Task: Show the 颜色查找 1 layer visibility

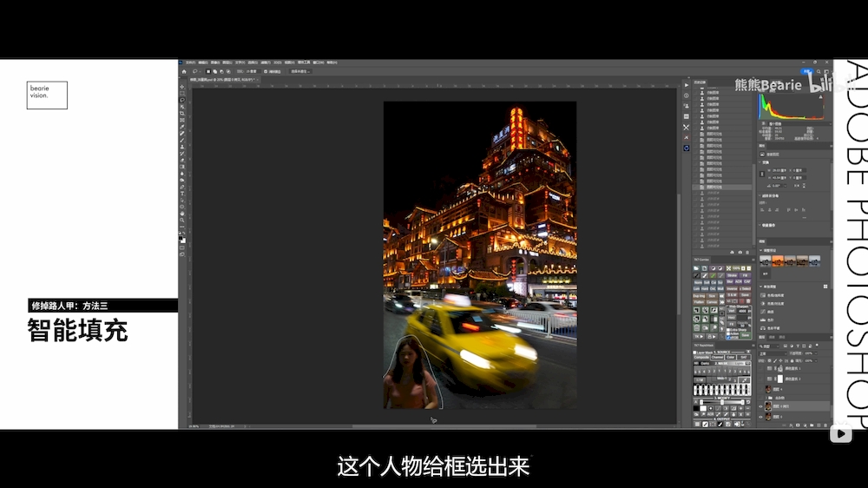Action: (760, 368)
